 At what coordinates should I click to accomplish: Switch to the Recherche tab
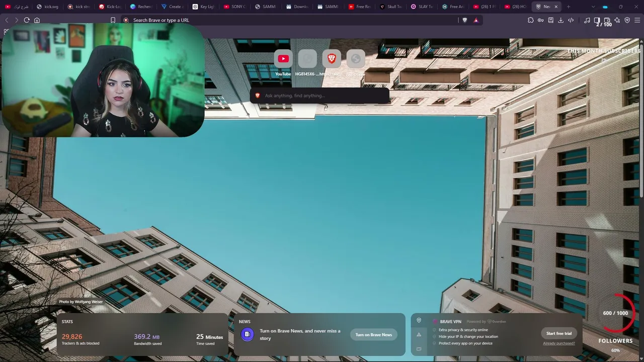(x=141, y=7)
